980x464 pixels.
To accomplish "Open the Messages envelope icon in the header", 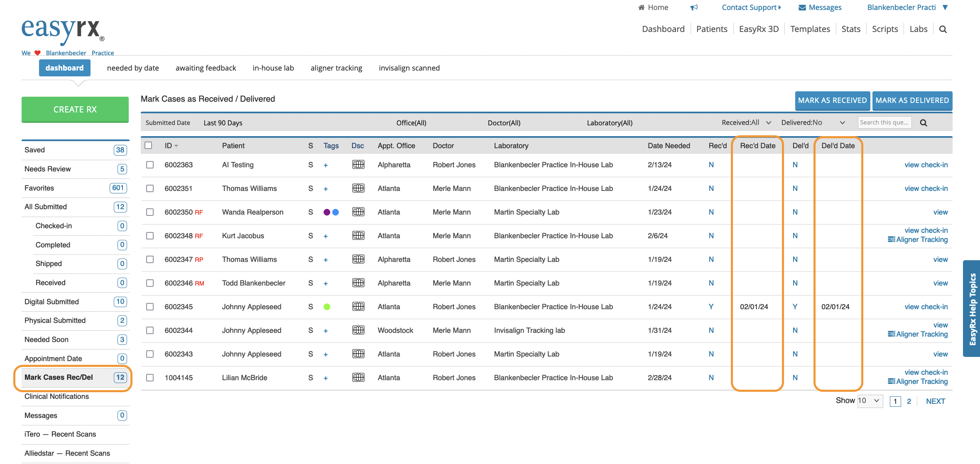I will [x=802, y=7].
